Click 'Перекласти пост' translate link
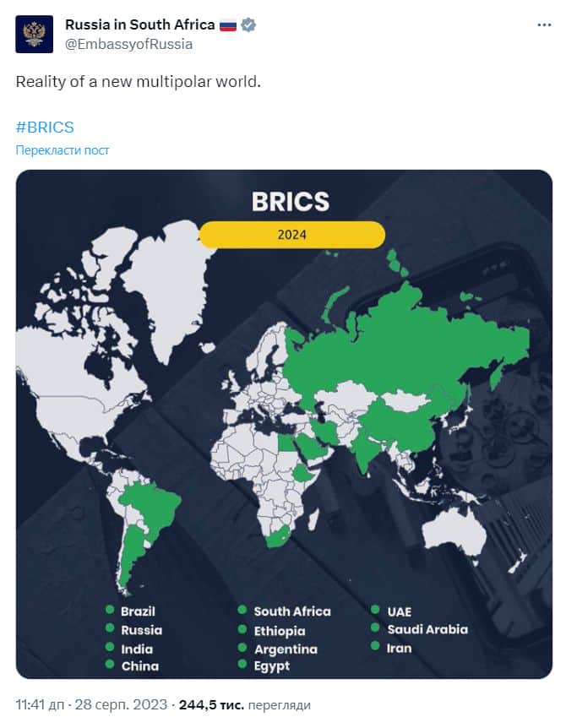The width and height of the screenshot is (566, 728). 63,150
